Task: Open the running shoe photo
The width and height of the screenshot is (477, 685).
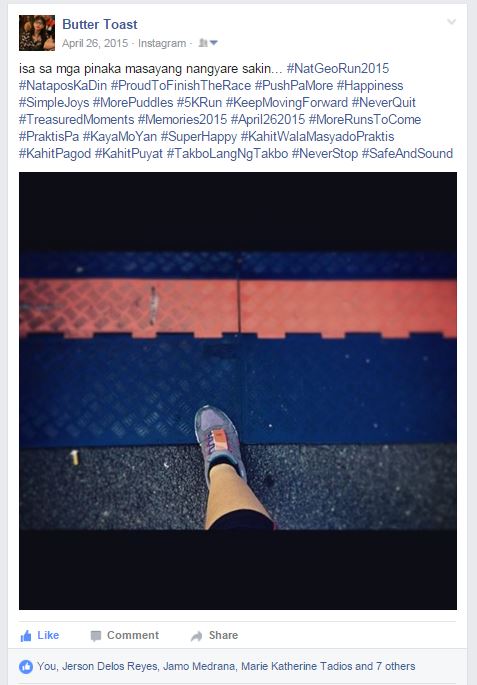Action: click(238, 391)
